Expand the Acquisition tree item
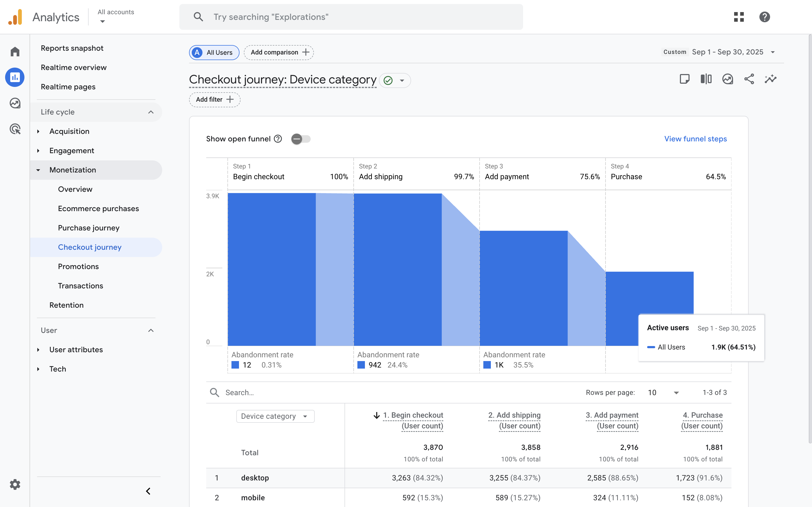The image size is (812, 507). (38, 131)
